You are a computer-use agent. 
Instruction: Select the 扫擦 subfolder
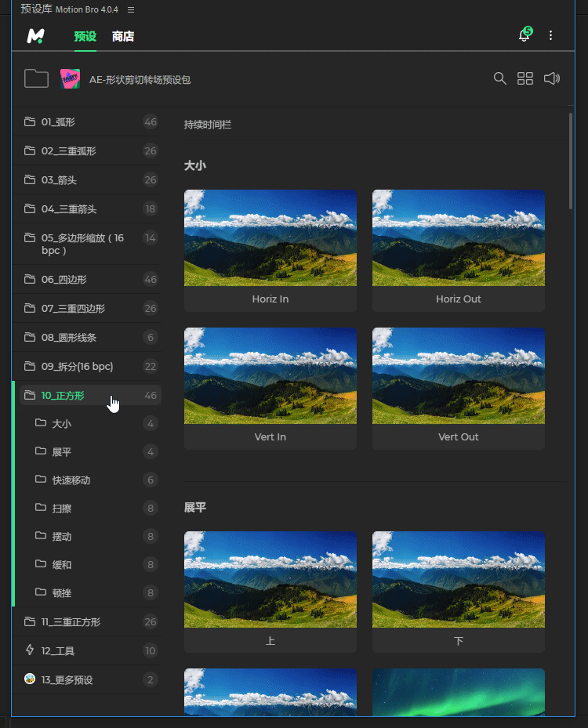(93, 509)
